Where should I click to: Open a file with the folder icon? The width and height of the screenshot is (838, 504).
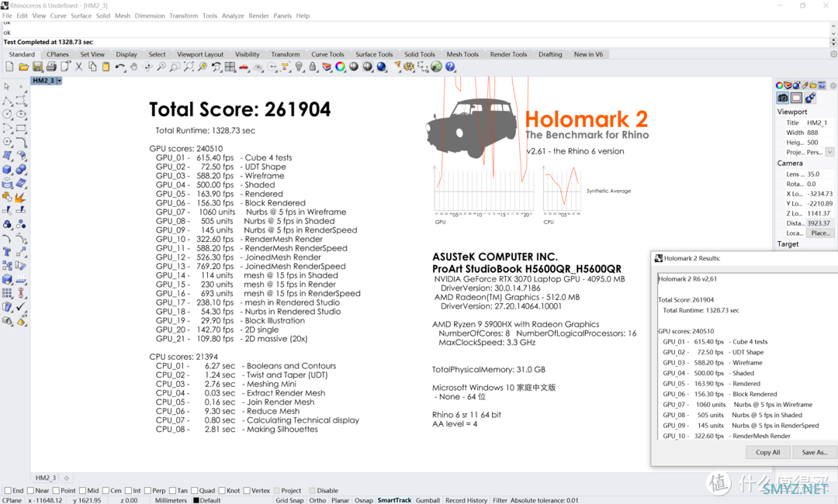click(23, 67)
